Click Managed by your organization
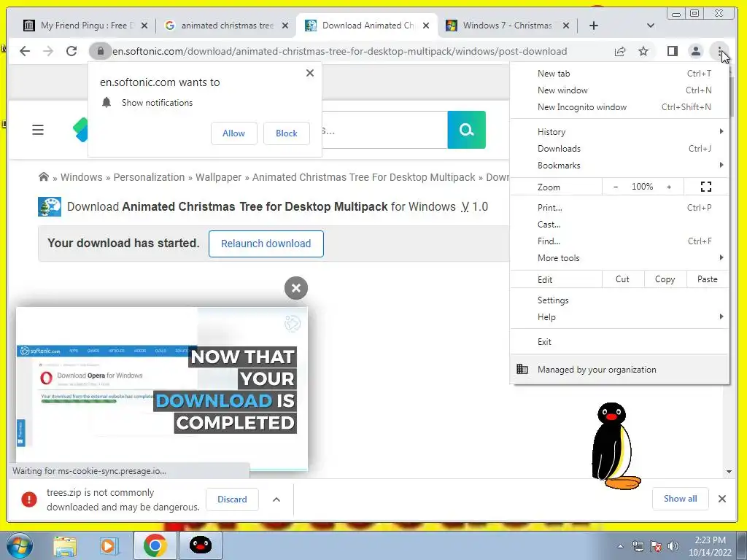Screen dimensions: 747x560 (x=619, y=370)
